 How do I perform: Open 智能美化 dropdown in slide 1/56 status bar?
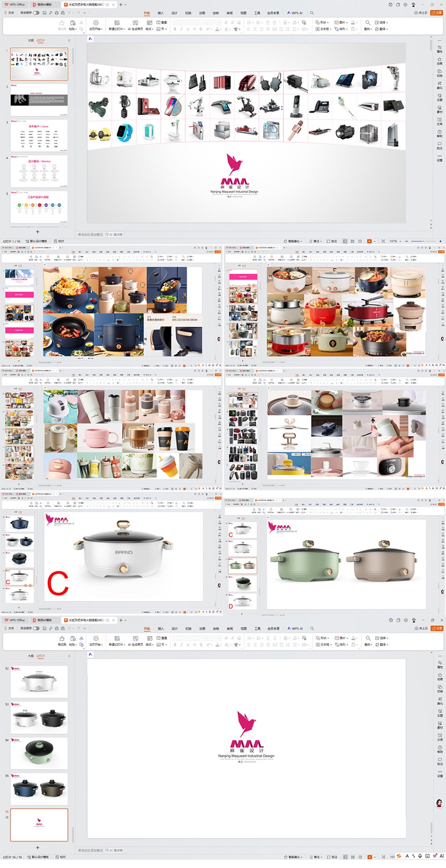[293, 241]
